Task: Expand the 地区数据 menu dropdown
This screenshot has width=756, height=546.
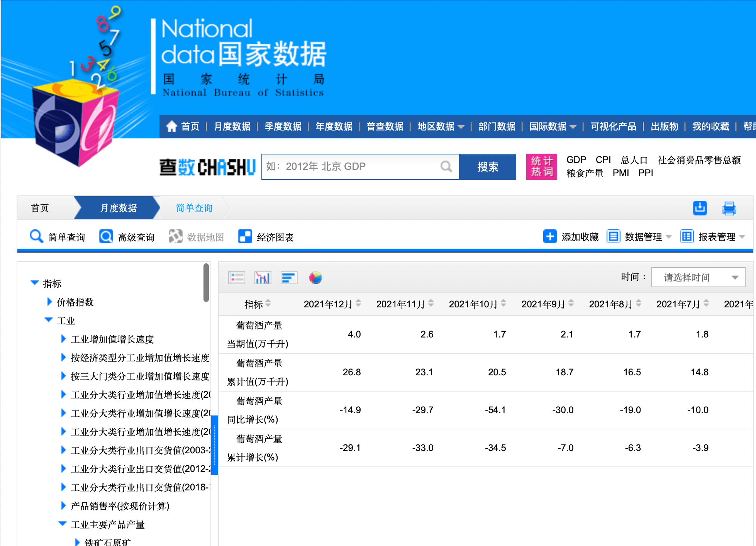Action: (440, 126)
